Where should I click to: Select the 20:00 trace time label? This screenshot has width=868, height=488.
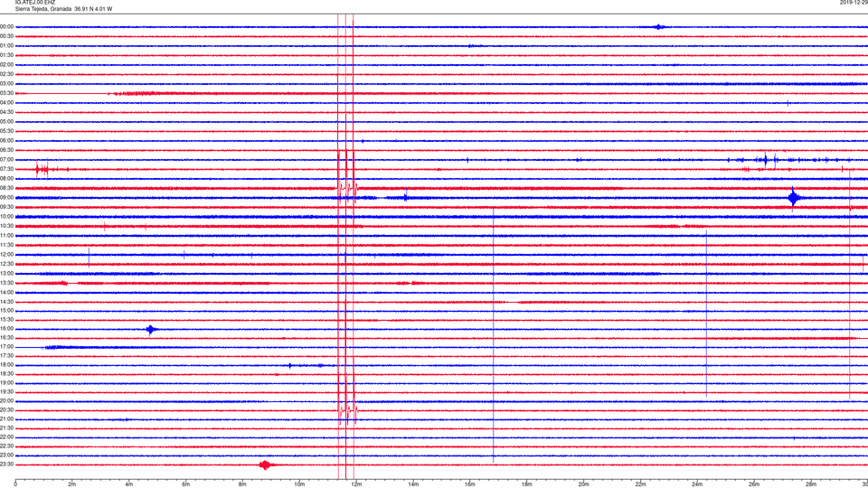point(6,400)
